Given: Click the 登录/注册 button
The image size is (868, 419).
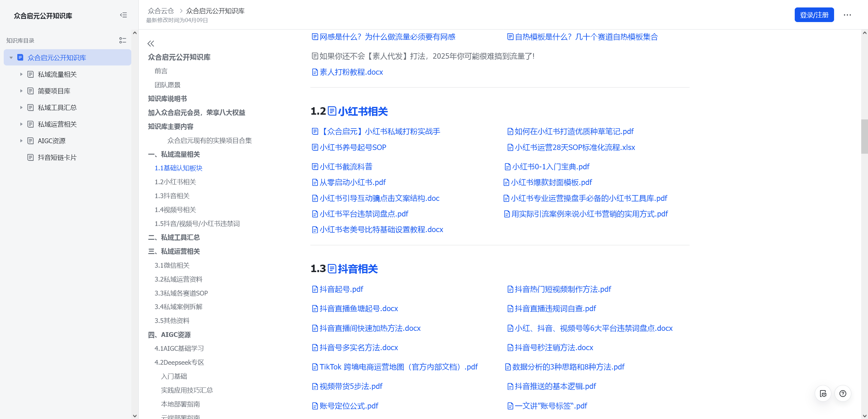Looking at the screenshot, I should click(x=814, y=15).
